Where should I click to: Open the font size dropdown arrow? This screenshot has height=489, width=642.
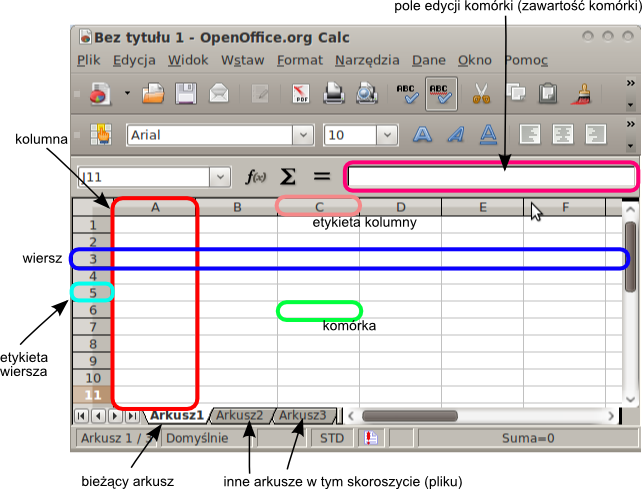point(387,135)
